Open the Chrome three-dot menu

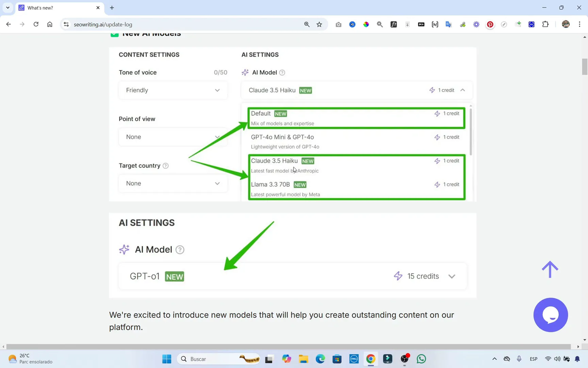point(580,24)
